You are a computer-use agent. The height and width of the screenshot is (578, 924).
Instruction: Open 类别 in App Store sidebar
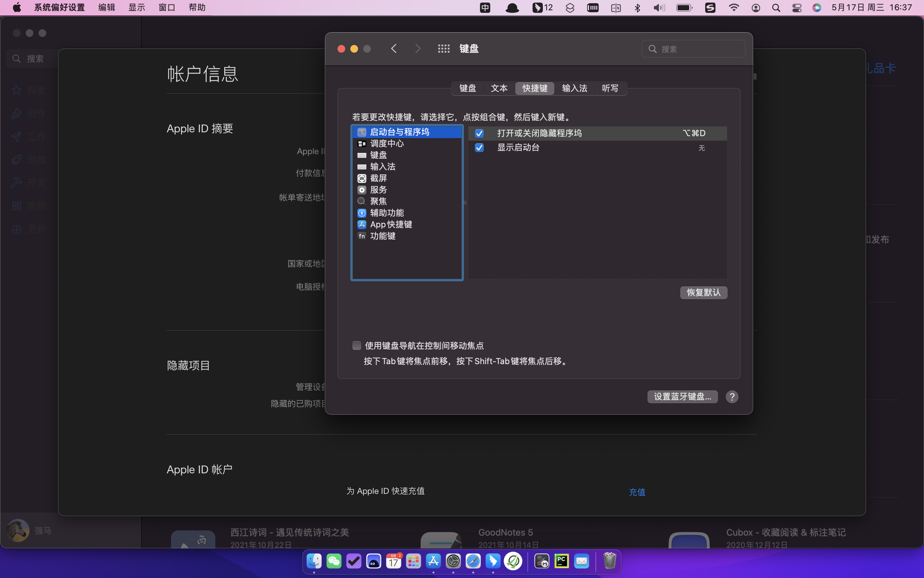[29, 206]
